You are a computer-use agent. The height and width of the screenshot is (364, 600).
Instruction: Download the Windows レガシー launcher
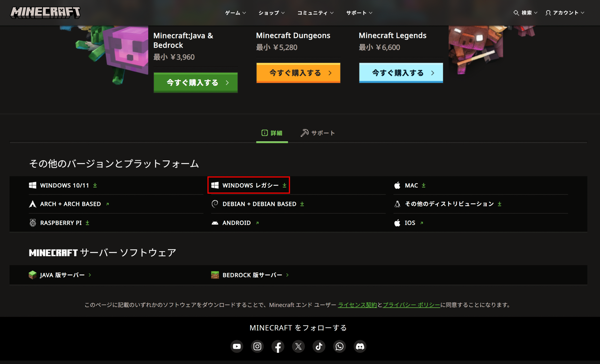[x=249, y=186]
